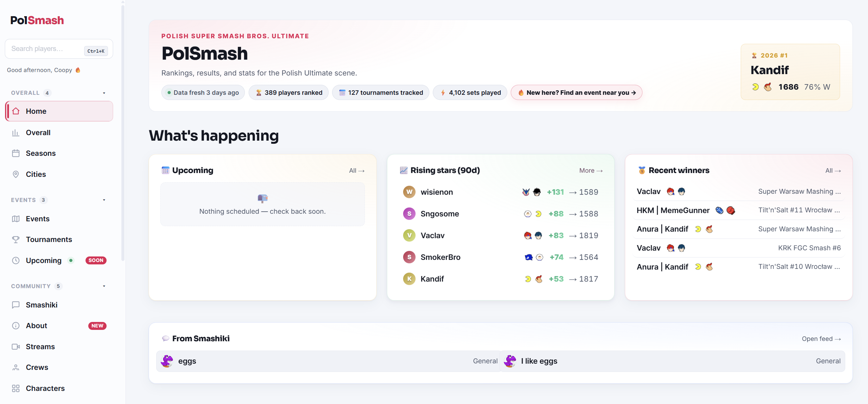Click the Tournaments trophy icon

pos(16,240)
